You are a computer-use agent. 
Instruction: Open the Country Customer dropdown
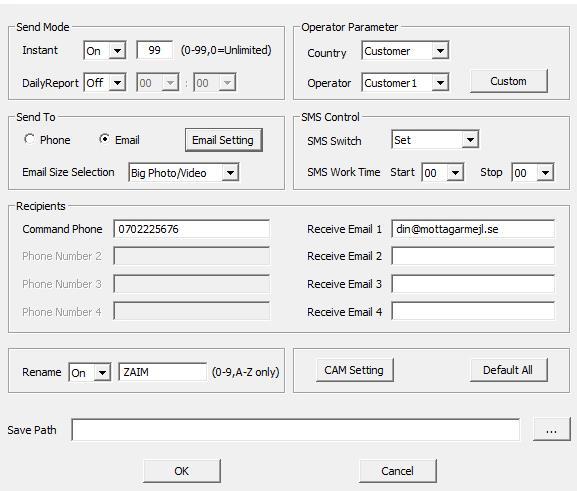click(x=405, y=50)
